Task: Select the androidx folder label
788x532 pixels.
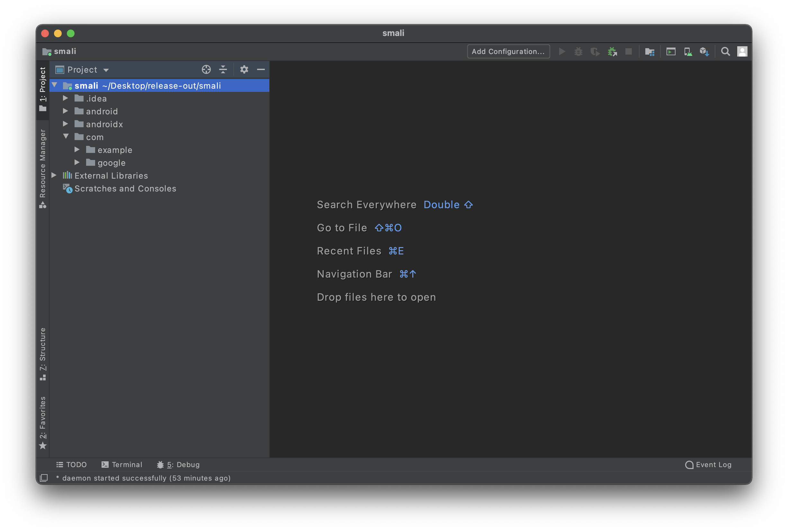Action: click(x=104, y=124)
